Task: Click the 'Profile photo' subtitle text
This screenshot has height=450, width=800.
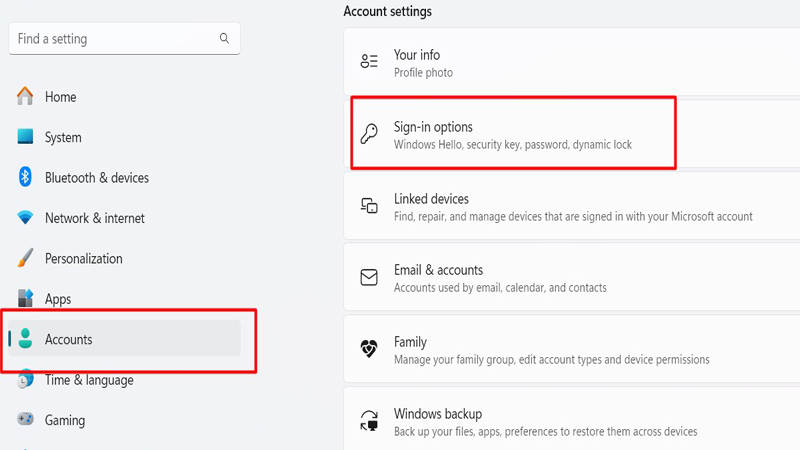Action: click(423, 73)
